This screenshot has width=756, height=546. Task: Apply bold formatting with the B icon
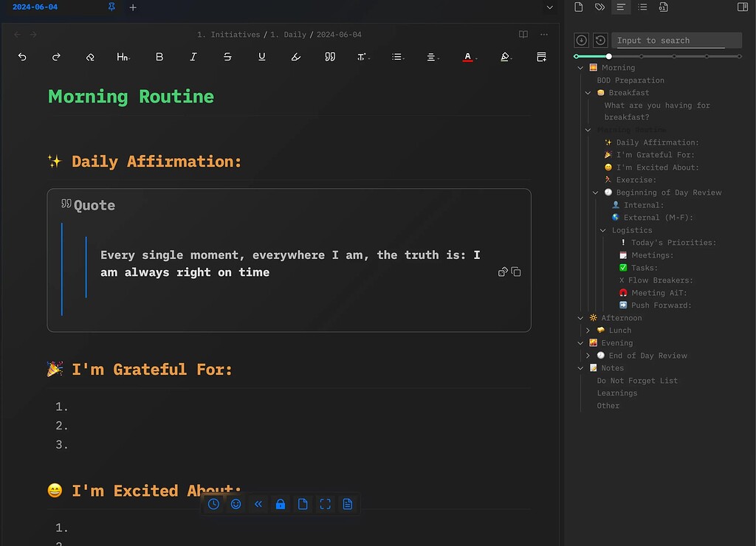[x=159, y=57]
